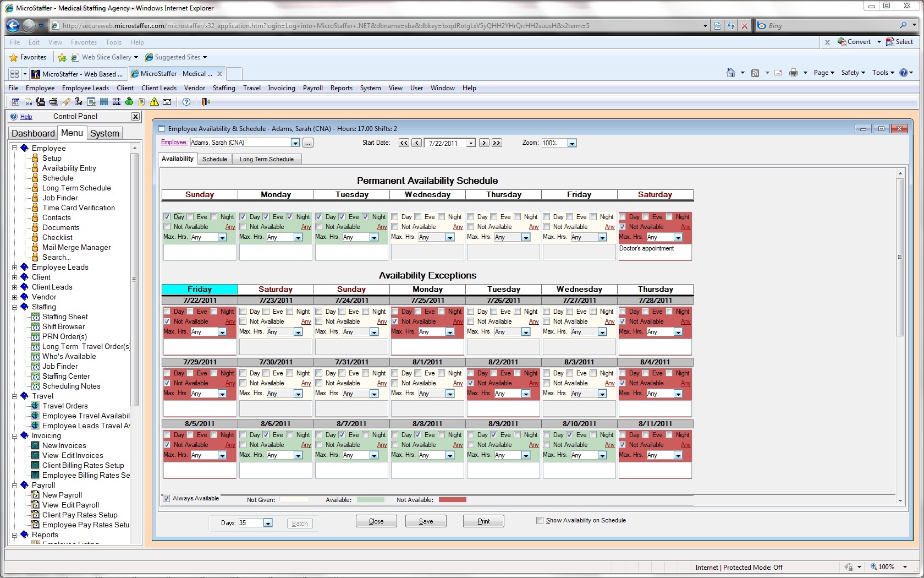Click the money bag toolbar icon
The width and height of the screenshot is (924, 578).
click(x=129, y=102)
